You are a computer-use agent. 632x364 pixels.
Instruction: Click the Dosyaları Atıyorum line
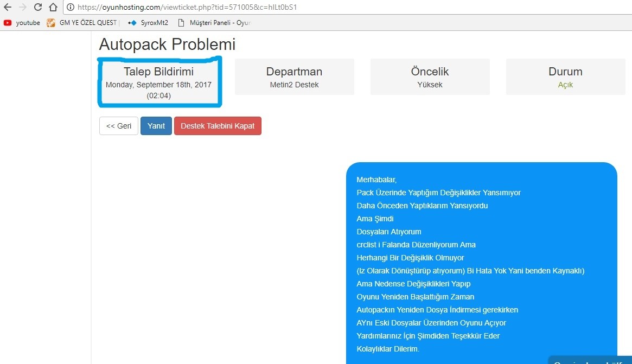(388, 232)
